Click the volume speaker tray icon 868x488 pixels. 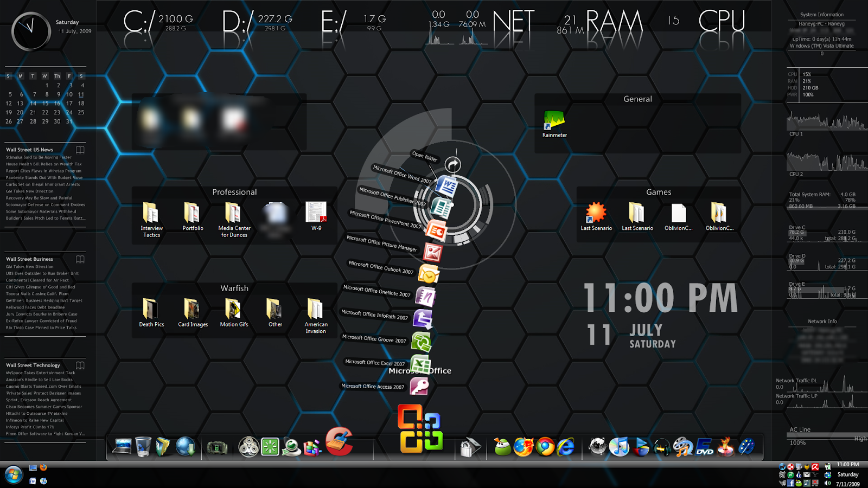coord(827,483)
